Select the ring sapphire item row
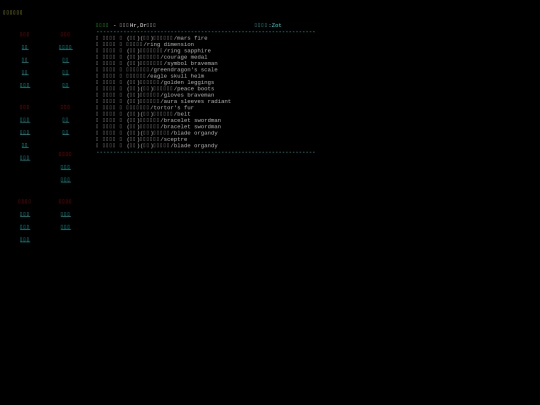 coord(153,51)
